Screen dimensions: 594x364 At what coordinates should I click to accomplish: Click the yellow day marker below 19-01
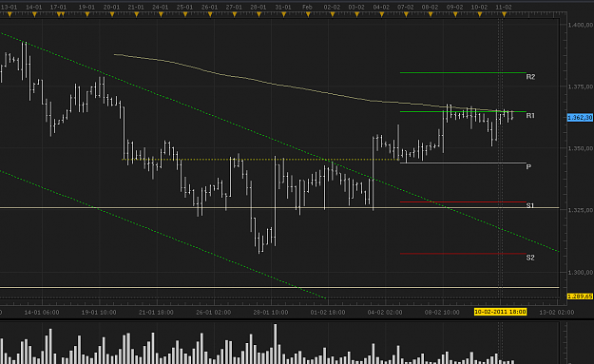[87, 14]
